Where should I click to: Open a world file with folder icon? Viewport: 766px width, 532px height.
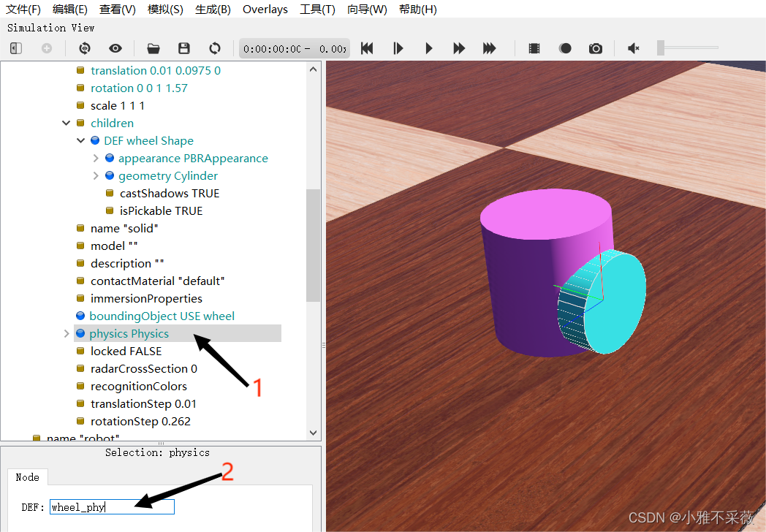tap(153, 48)
